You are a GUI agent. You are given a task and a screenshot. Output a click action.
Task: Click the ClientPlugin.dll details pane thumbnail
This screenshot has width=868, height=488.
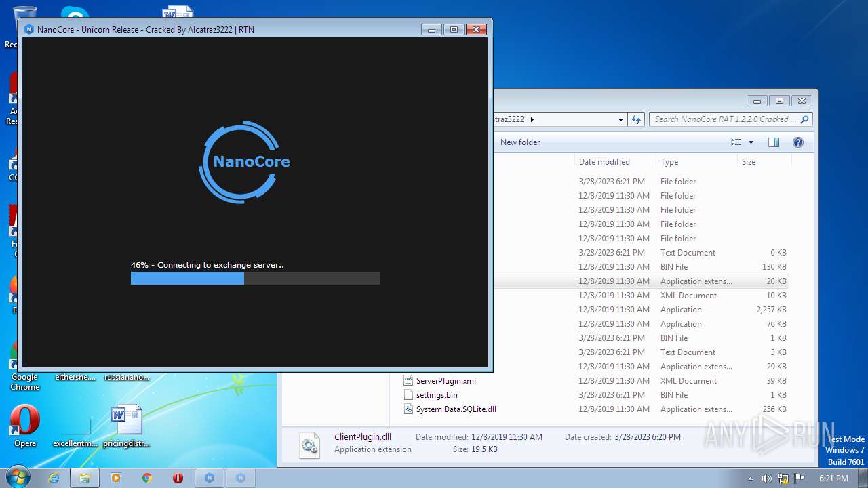309,445
